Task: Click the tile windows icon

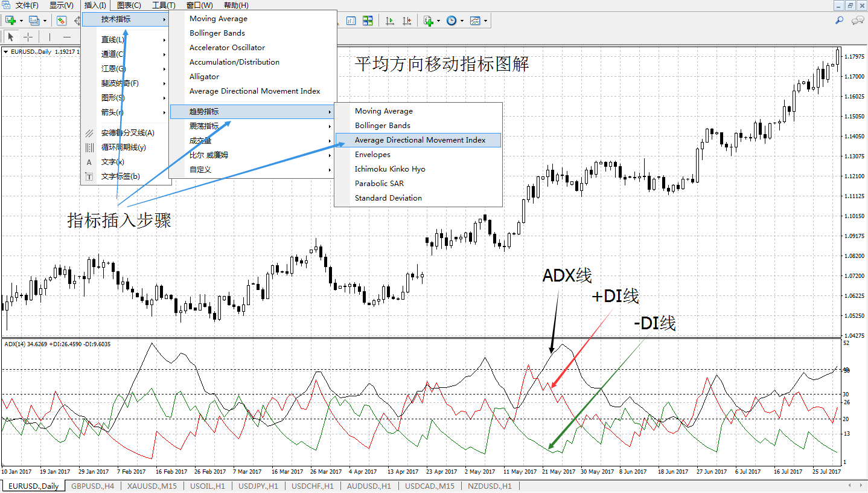Action: pos(368,21)
